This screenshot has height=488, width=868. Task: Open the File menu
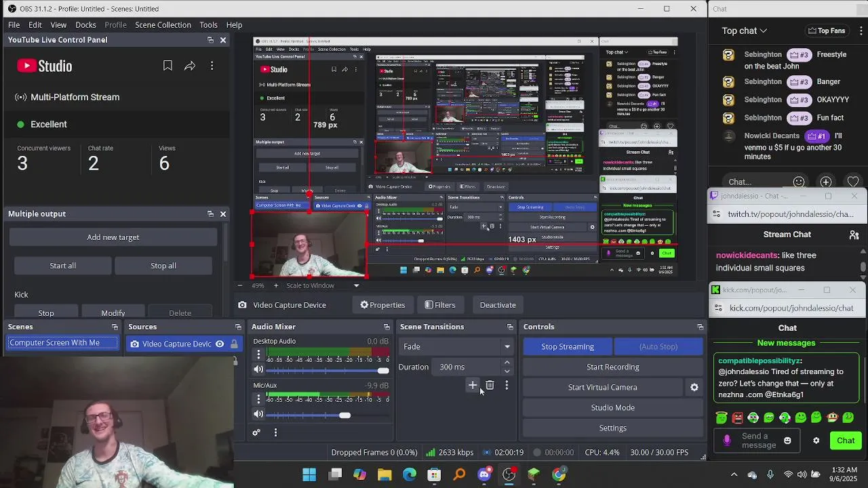(14, 25)
